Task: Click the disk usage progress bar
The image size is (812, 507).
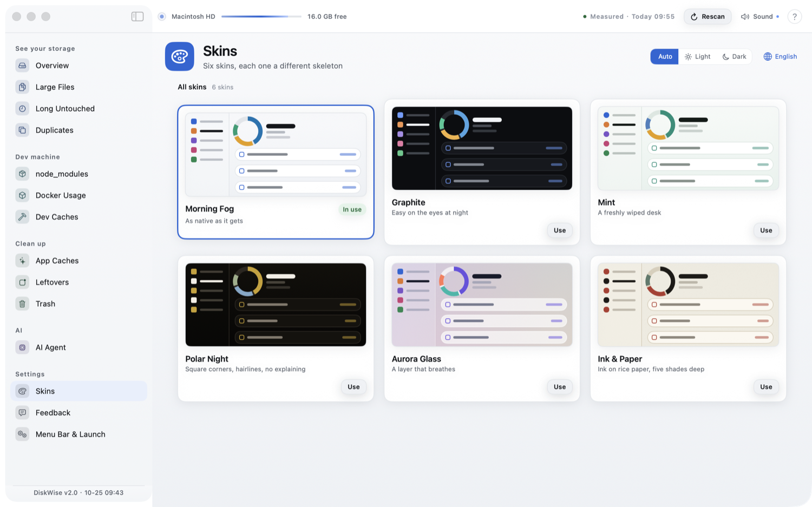Action: (x=261, y=17)
